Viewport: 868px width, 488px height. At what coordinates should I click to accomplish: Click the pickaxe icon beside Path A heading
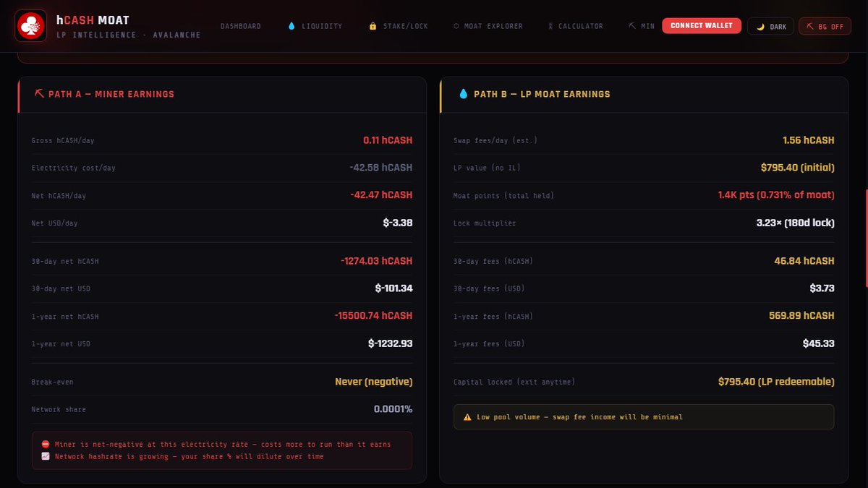(x=39, y=94)
